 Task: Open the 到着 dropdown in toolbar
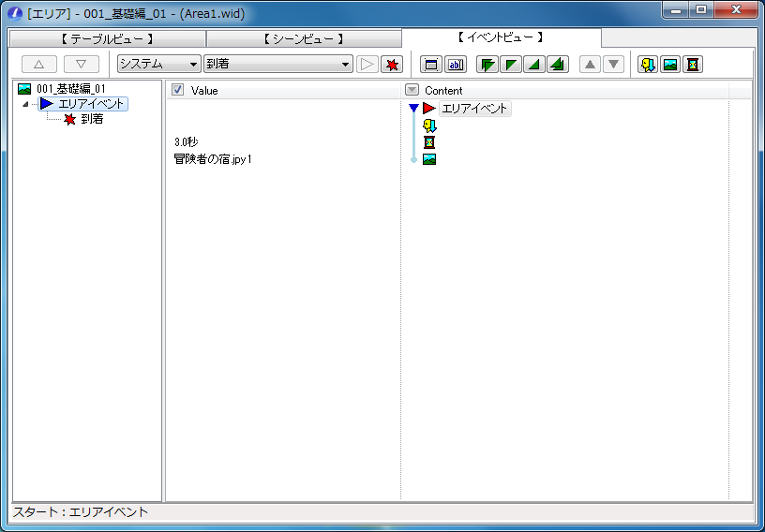click(278, 64)
